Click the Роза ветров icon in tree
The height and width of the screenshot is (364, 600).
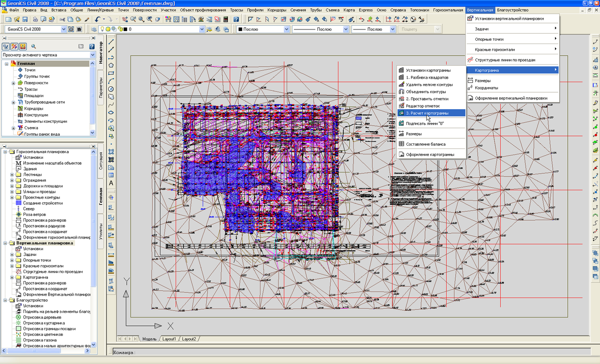point(19,215)
